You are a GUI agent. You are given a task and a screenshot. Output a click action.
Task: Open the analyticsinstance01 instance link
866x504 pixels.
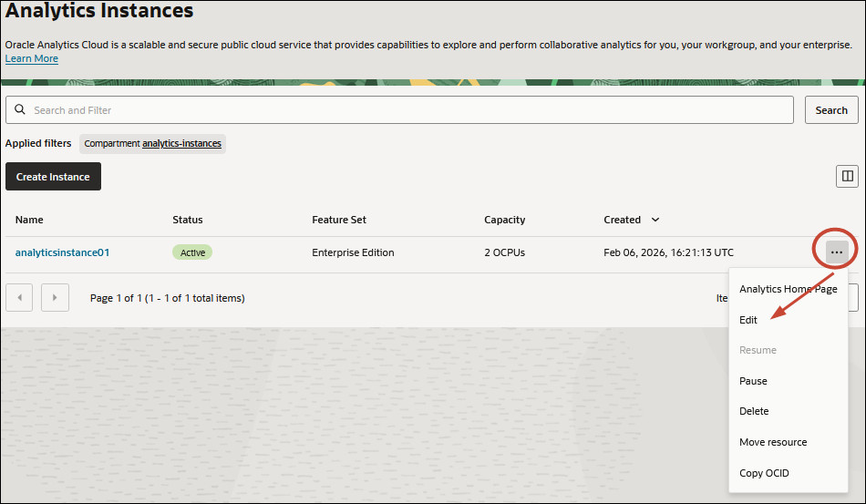click(62, 252)
